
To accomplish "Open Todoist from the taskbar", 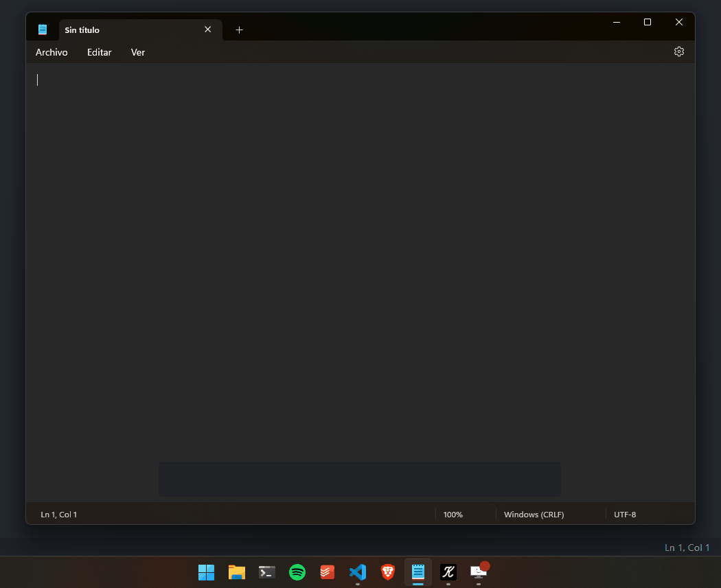I will (x=328, y=572).
